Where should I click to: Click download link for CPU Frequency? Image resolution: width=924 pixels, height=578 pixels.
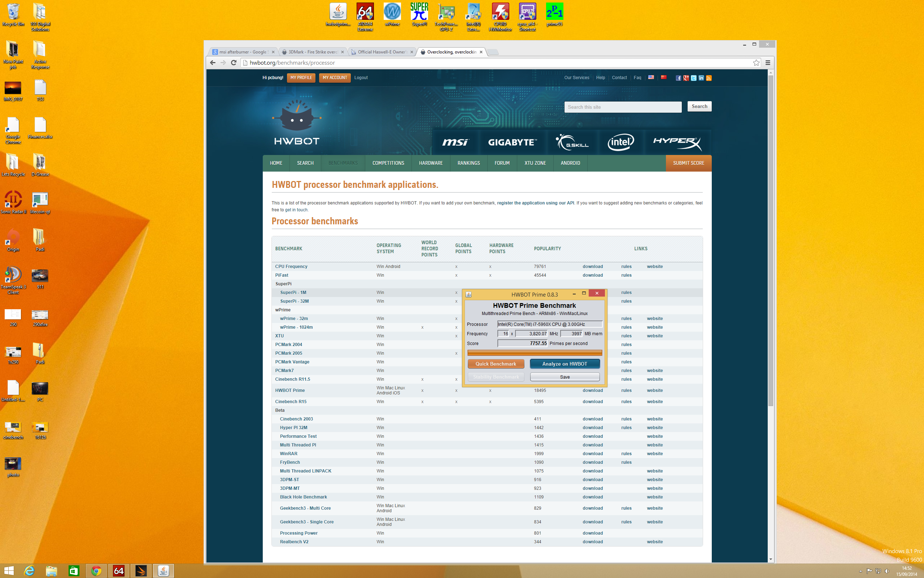pos(593,267)
